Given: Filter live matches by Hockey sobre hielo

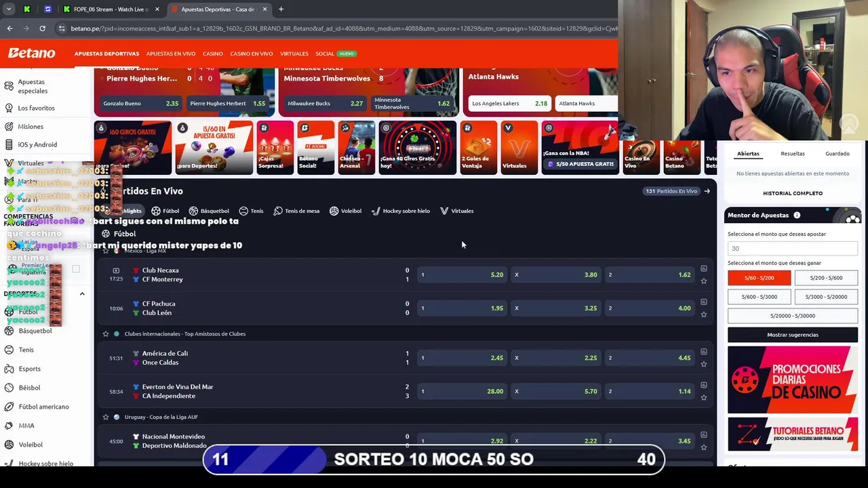Looking at the screenshot, I should 400,211.
